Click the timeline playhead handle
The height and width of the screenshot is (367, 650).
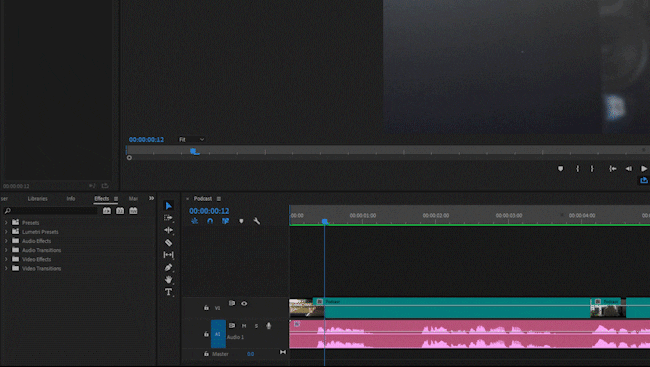(x=325, y=222)
